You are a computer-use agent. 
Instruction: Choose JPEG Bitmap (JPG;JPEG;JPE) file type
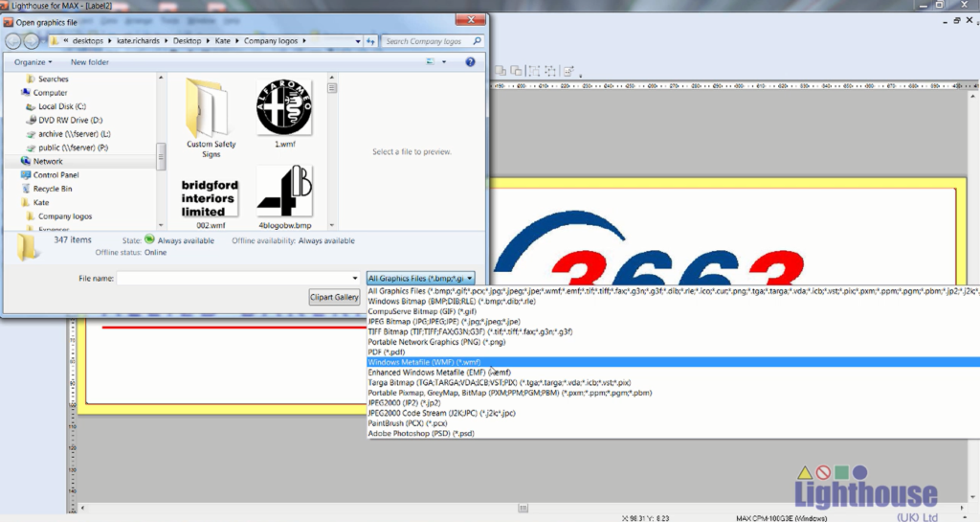pos(673,321)
